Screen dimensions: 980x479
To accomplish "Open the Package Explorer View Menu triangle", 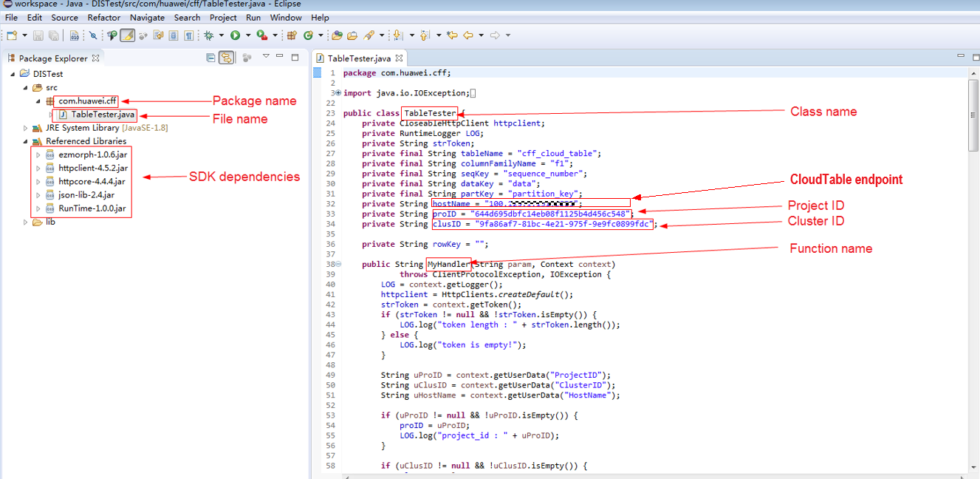I will [x=266, y=57].
